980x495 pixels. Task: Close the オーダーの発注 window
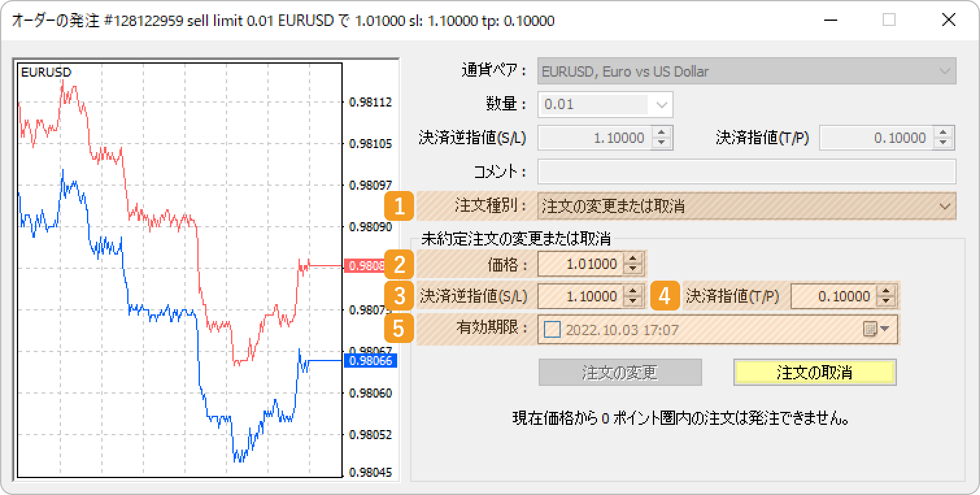coord(949,20)
